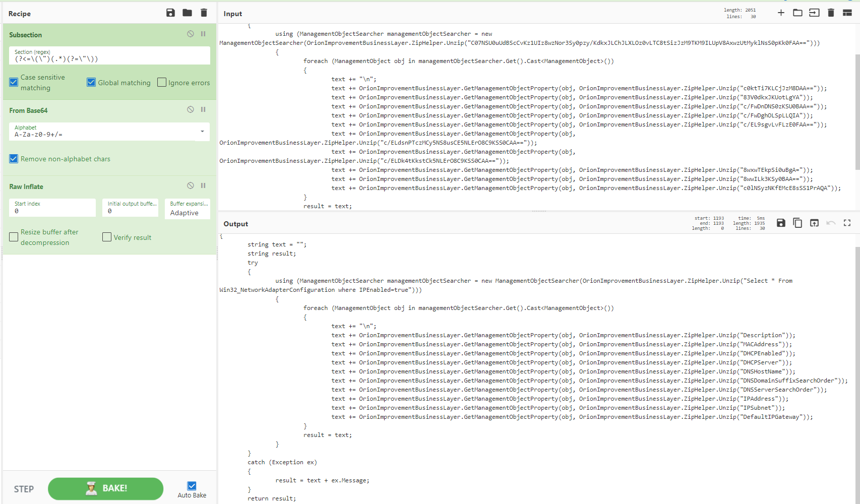Image resolution: width=860 pixels, height=504 pixels.
Task: Select the Raw Inflate operation title
Action: pos(26,186)
